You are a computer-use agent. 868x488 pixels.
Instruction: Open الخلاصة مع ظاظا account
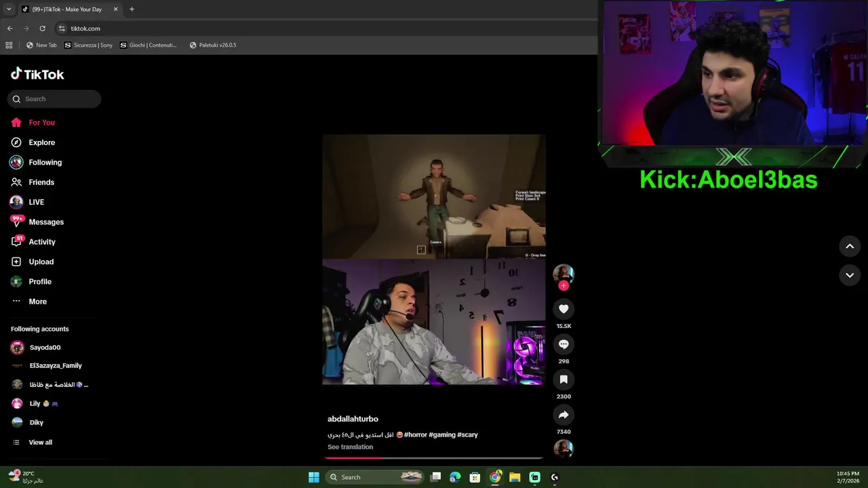click(50, 384)
